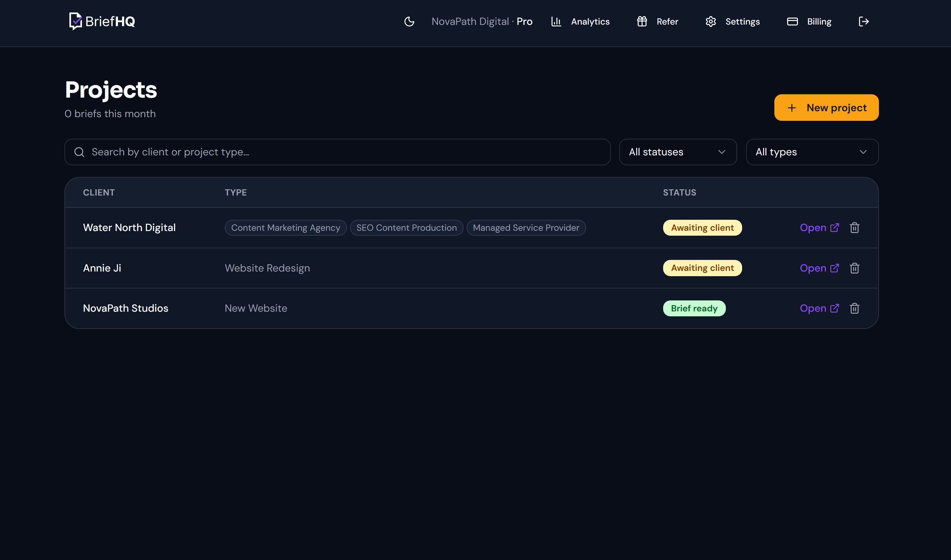
Task: Click the NovaPath Studios client name
Action: click(126, 309)
